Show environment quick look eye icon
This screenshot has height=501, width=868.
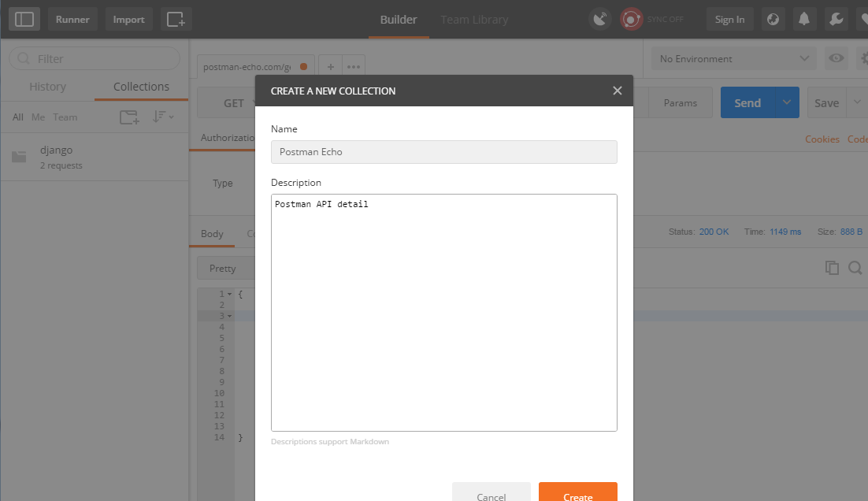point(836,58)
